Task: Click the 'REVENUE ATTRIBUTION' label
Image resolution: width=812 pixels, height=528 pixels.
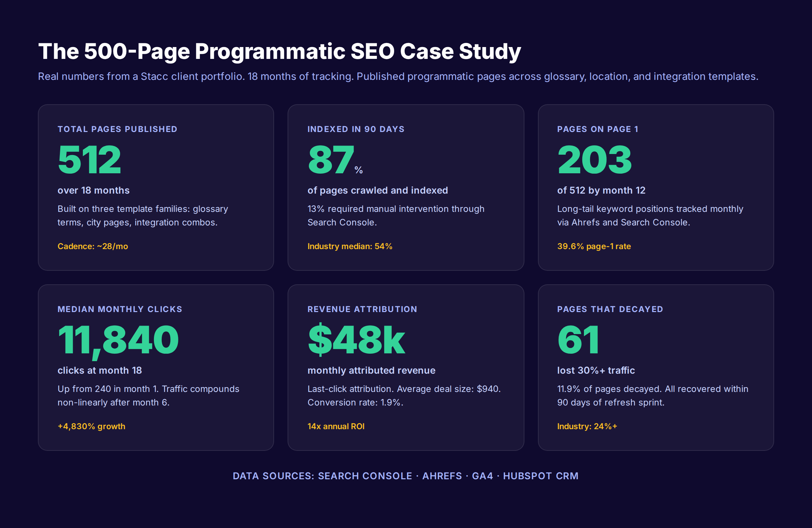Action: 362,309
